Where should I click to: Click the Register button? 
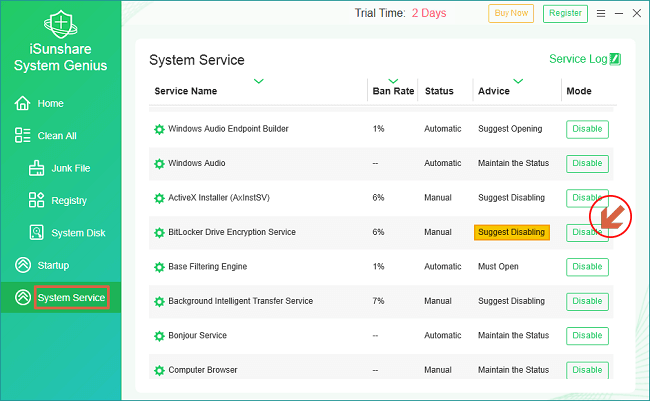tap(565, 14)
